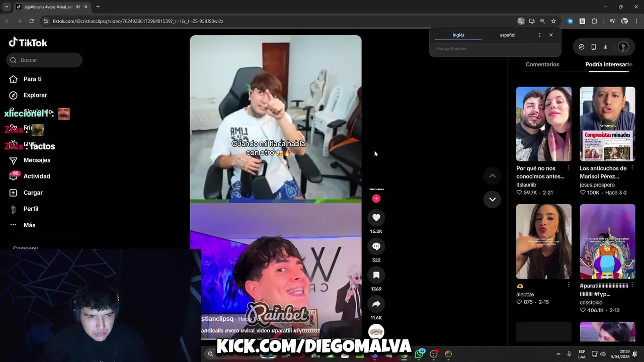This screenshot has height=362, width=644.
Task: Close the Google Translate popup
Action: pyautogui.click(x=551, y=35)
